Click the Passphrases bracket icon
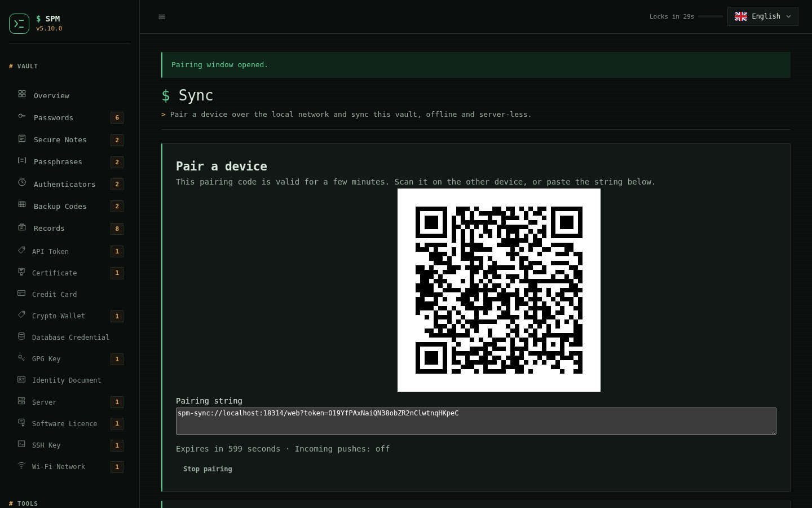 pyautogui.click(x=22, y=160)
